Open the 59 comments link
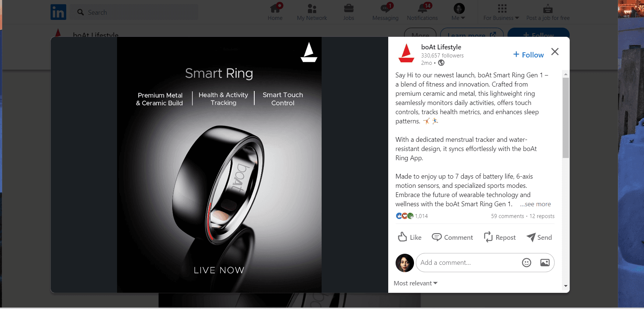The height and width of the screenshot is (309, 644). [507, 216]
